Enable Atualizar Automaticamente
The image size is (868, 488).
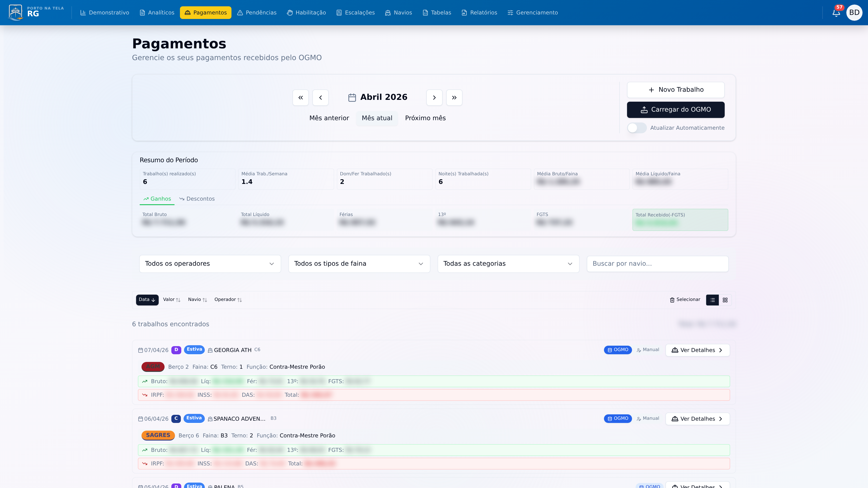pyautogui.click(x=637, y=128)
